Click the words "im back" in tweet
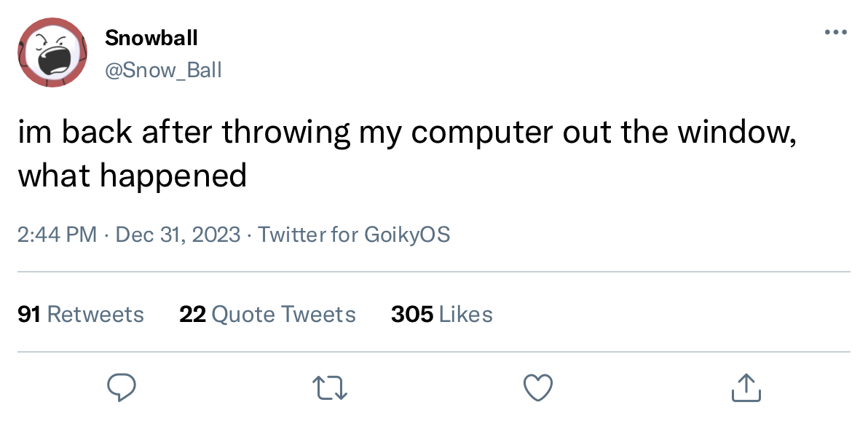868x440 pixels. [x=73, y=134]
